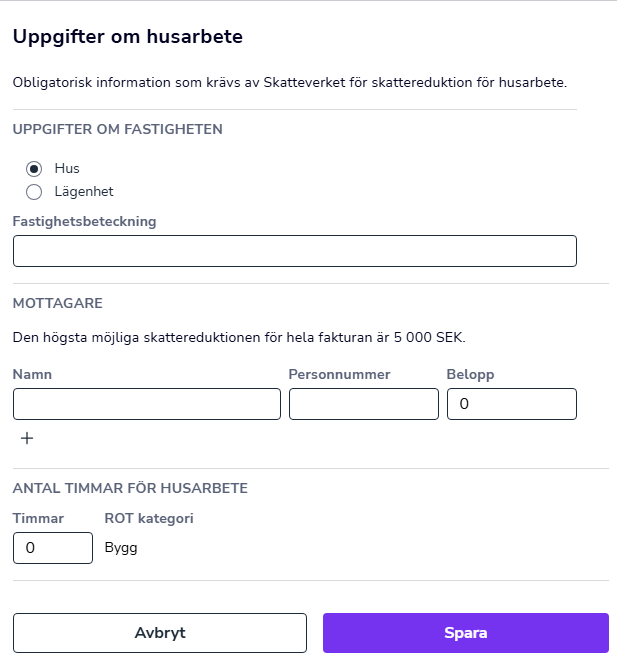617x667 pixels.
Task: Click the Hus label text
Action: point(67,168)
